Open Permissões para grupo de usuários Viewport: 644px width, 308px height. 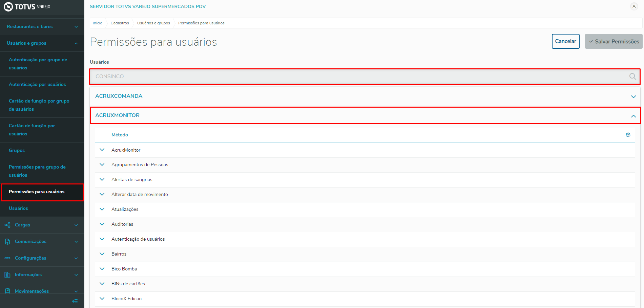(x=42, y=171)
